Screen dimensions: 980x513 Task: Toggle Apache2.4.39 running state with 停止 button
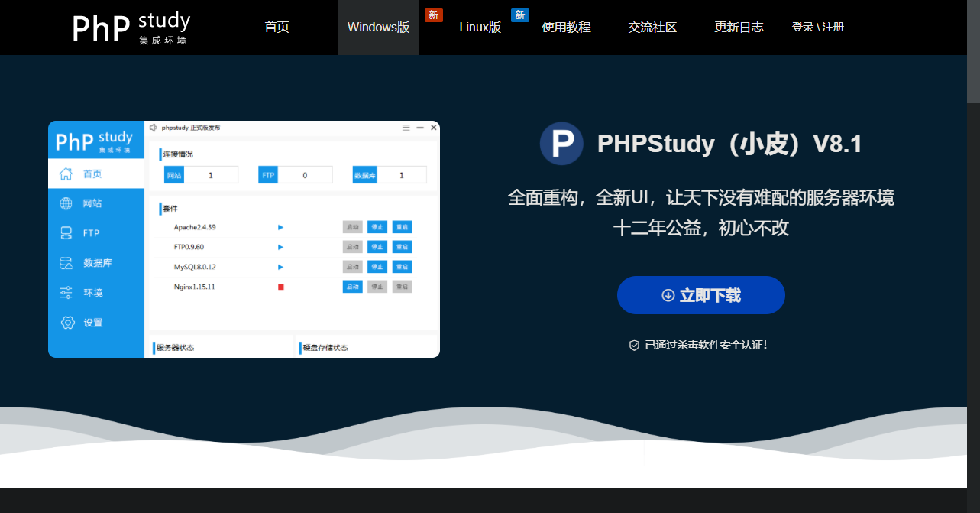click(377, 226)
